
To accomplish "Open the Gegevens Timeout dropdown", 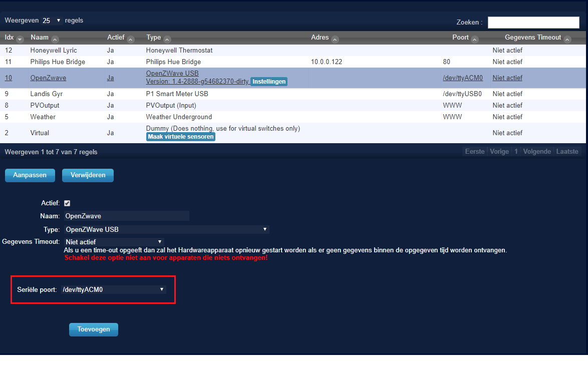I will click(114, 242).
